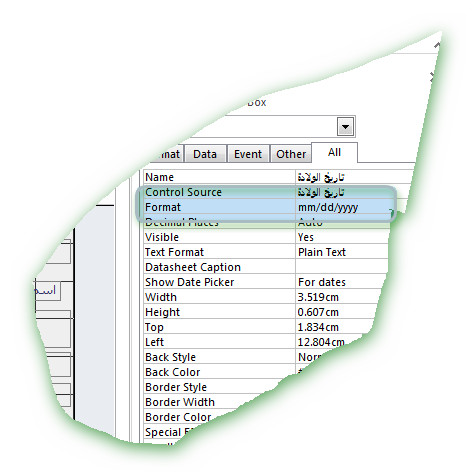Open the object selector dropdown arrow
The image size is (473, 476).
[x=345, y=126]
